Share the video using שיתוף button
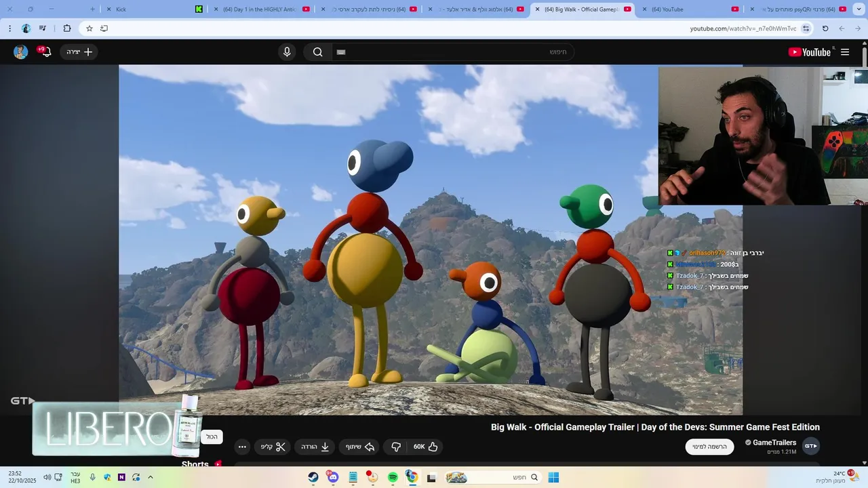This screenshot has width=868, height=488. point(360,447)
